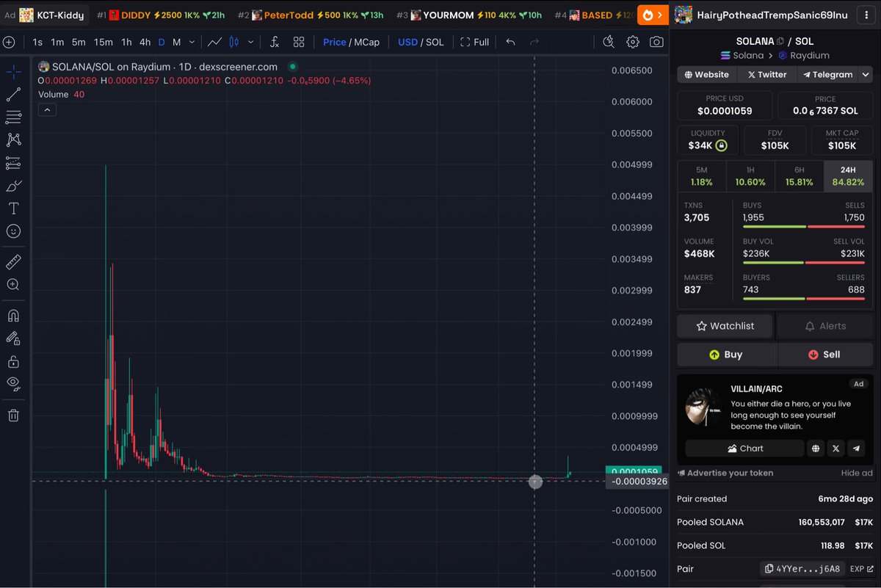Open Advertise your token link
The image size is (881, 588).
(725, 473)
